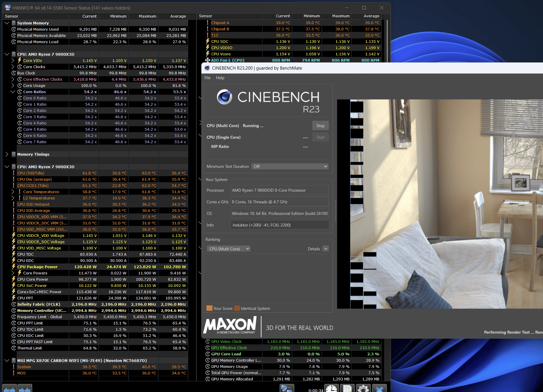Open the dropdown arrow next to Details
Viewport: 543px width, 392px height.
pyautogui.click(x=326, y=249)
